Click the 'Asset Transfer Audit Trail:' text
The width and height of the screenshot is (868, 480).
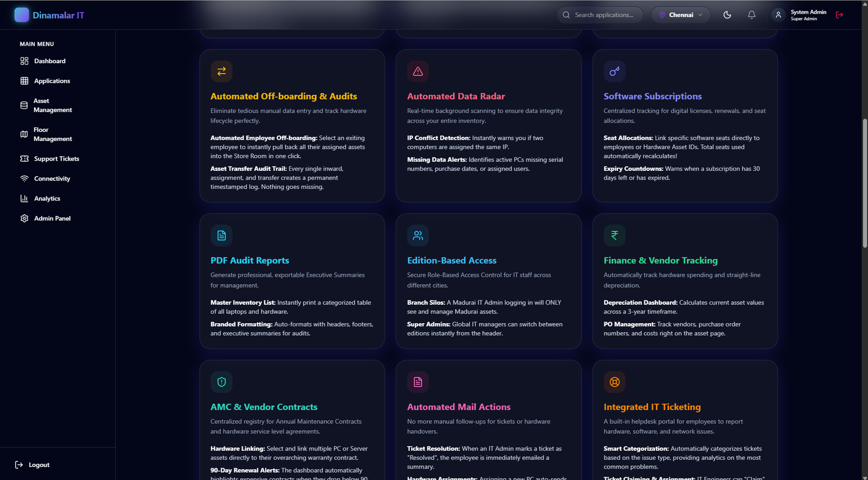248,169
